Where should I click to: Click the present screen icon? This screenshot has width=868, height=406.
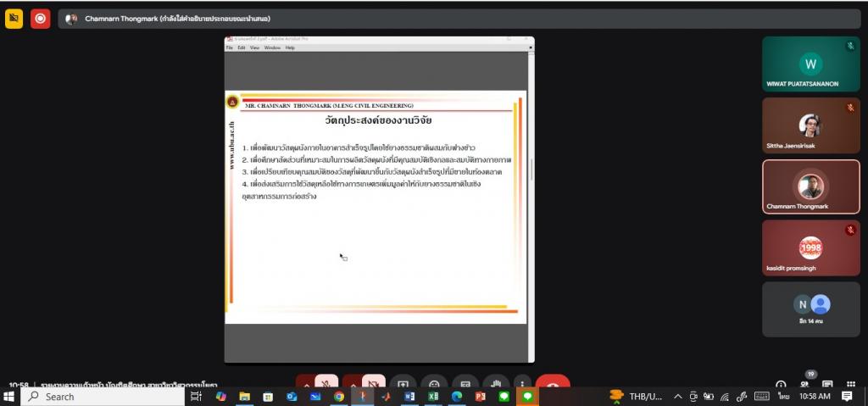pyautogui.click(x=403, y=384)
